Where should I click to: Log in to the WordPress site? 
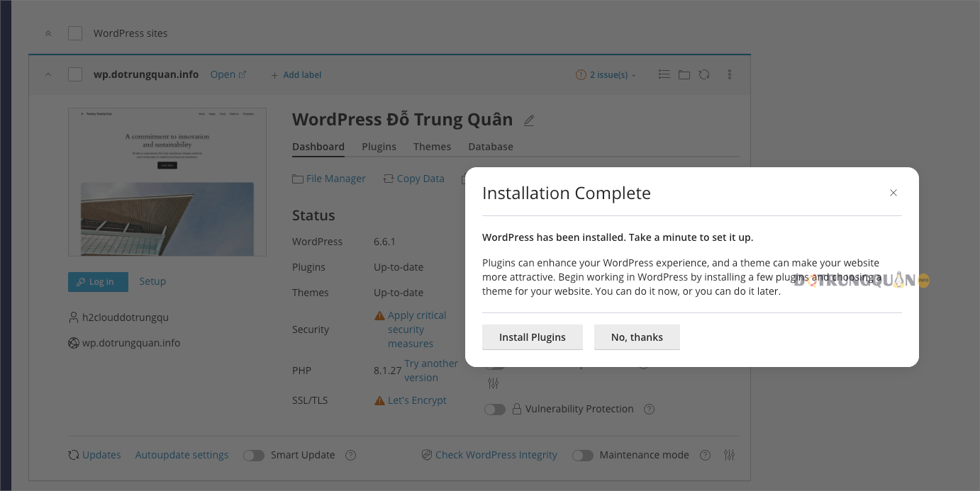[98, 281]
